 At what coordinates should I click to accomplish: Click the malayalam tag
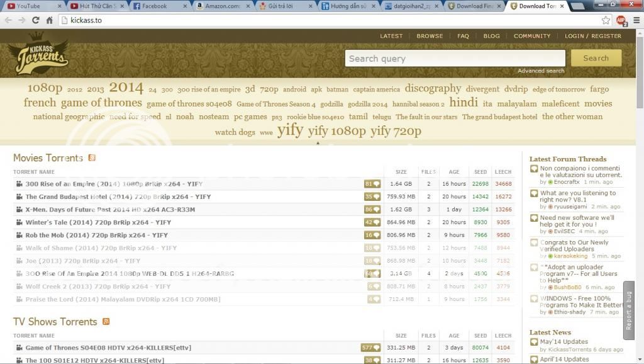pyautogui.click(x=517, y=104)
